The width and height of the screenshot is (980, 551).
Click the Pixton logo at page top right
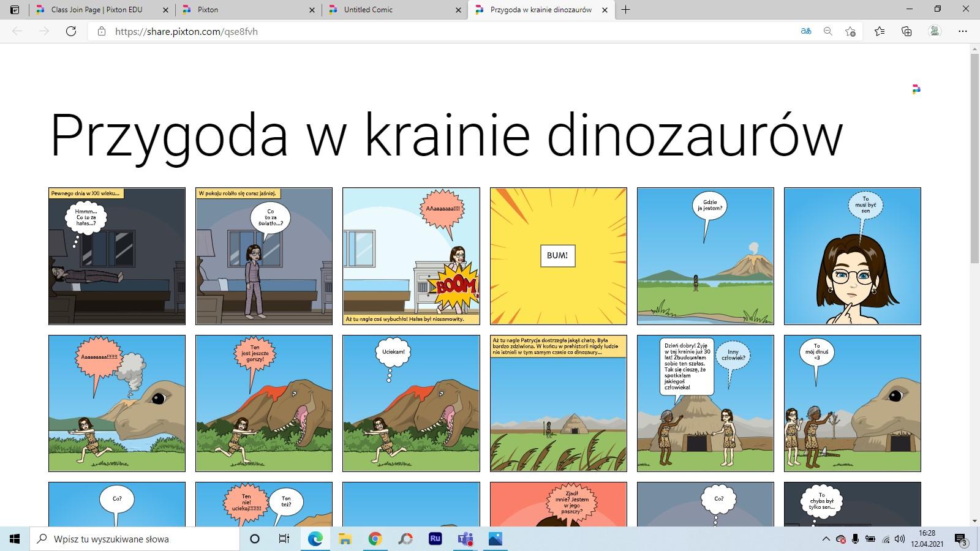pyautogui.click(x=916, y=89)
